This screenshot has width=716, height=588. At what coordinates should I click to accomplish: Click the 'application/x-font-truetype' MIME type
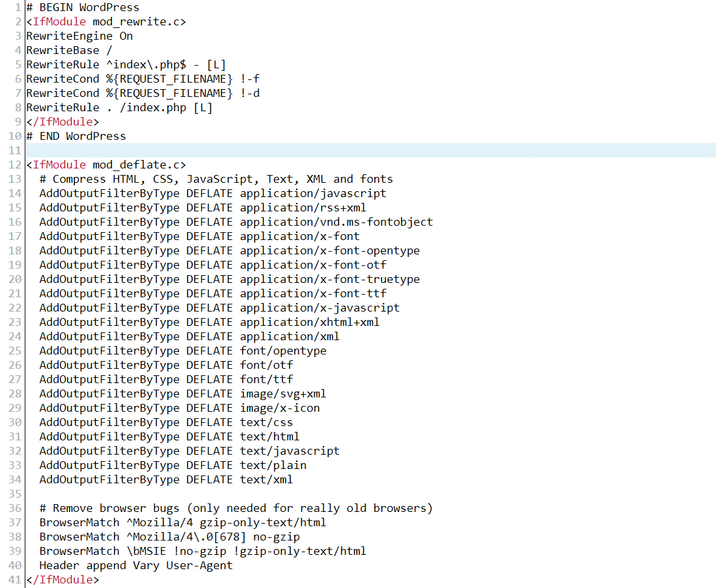pos(329,280)
